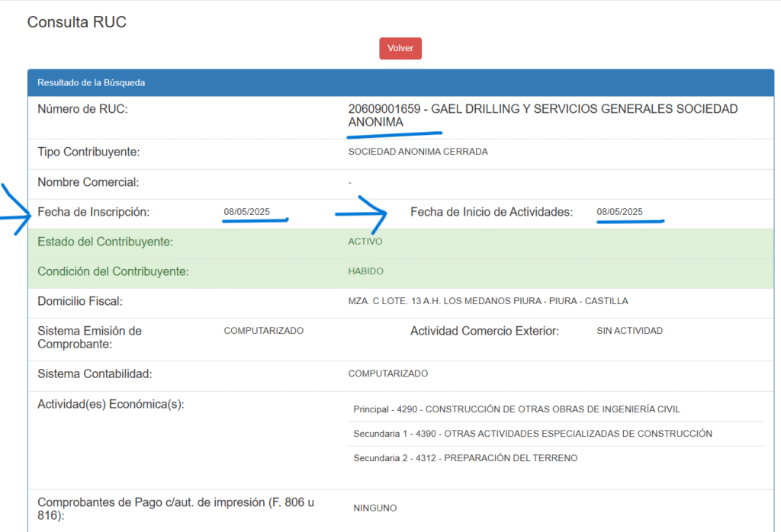Click the Estado del Contribuyente label
Screen dimensions: 781x532
pyautogui.click(x=105, y=242)
